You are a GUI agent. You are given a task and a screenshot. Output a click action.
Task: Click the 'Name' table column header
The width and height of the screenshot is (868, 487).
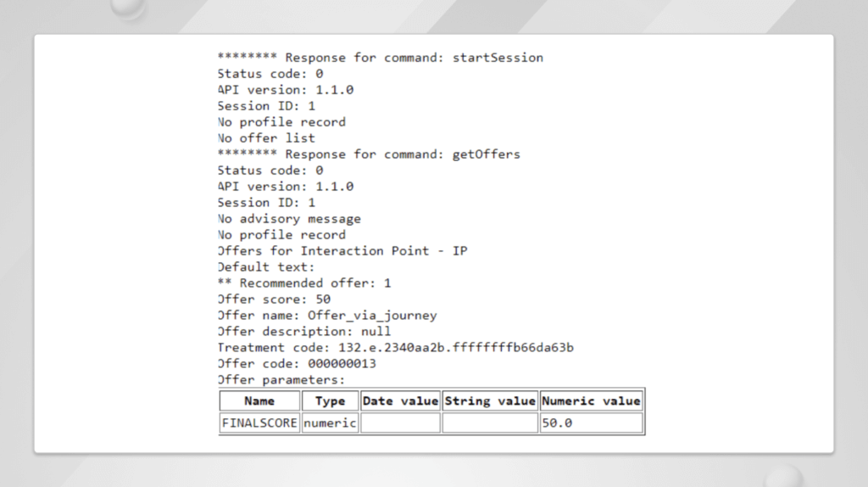click(259, 401)
